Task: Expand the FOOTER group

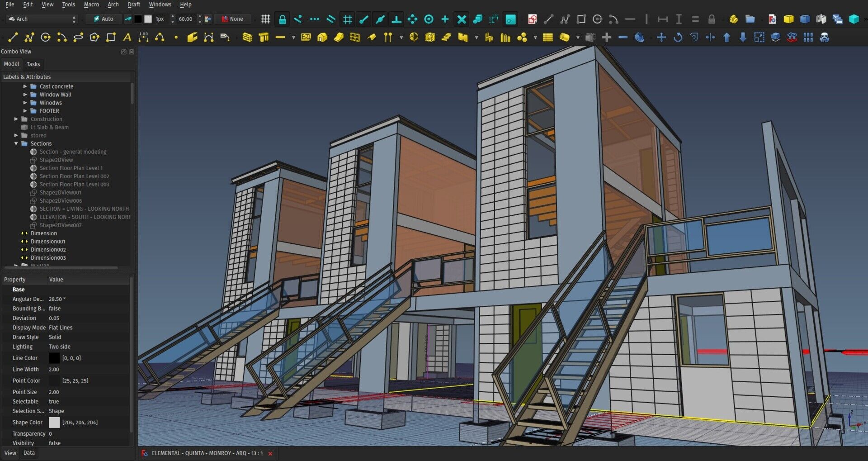Action: (x=25, y=111)
